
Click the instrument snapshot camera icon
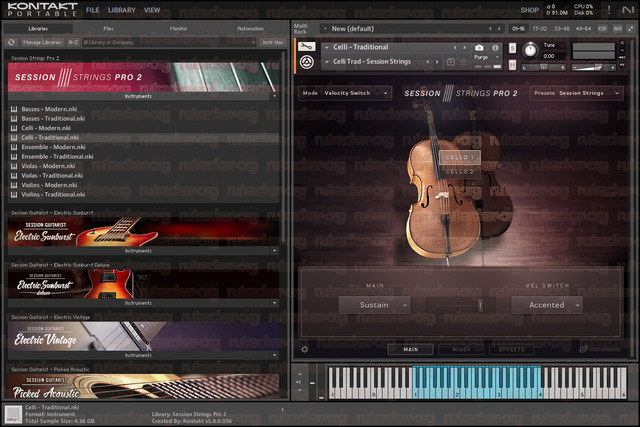tap(479, 47)
